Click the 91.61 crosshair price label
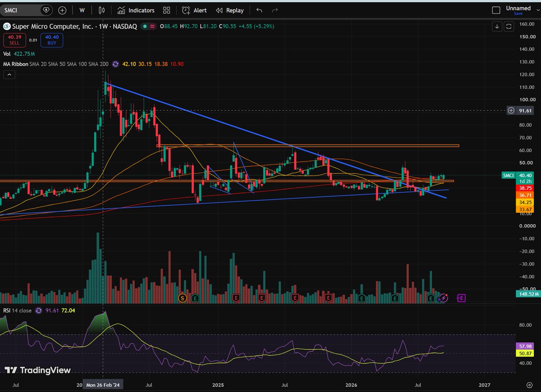Image resolution: width=541 pixels, height=392 pixels. [525, 110]
